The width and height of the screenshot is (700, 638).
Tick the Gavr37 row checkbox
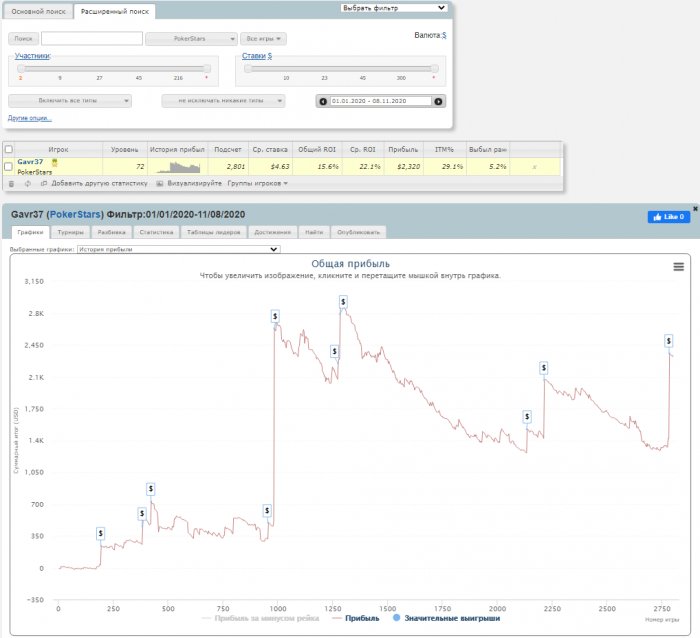pos(9,166)
